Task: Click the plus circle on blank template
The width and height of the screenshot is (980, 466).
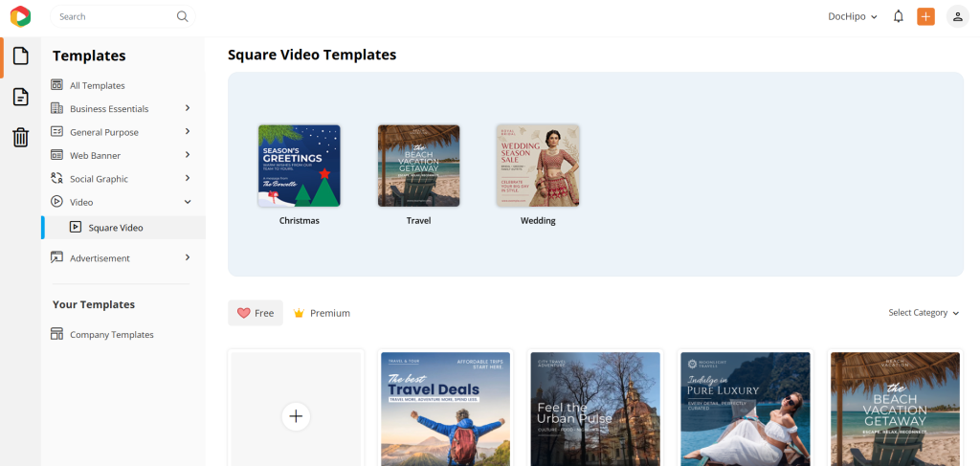Action: 297,416
